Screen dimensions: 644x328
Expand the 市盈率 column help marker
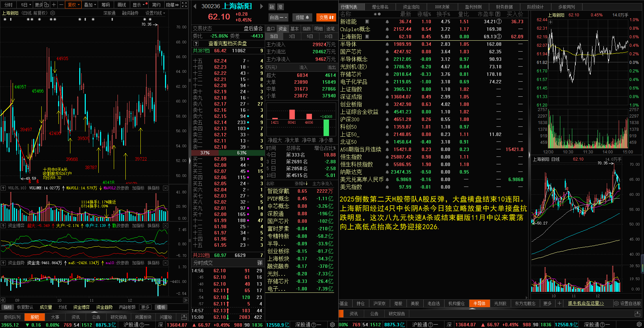tap(498, 14)
